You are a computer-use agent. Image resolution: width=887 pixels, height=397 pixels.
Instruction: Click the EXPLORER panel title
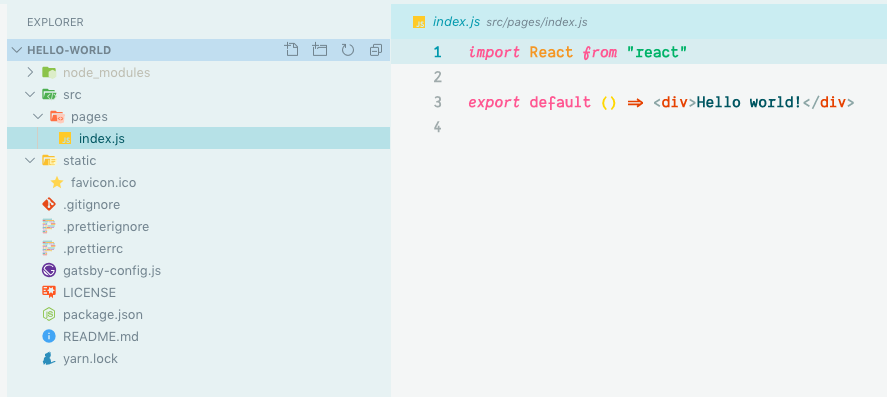(x=55, y=23)
